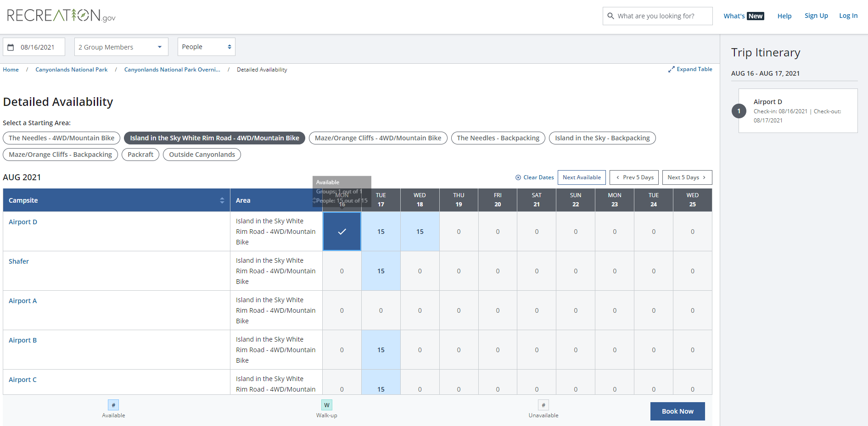Click the Area column header
Screen dimensions: 868x426
coord(276,200)
